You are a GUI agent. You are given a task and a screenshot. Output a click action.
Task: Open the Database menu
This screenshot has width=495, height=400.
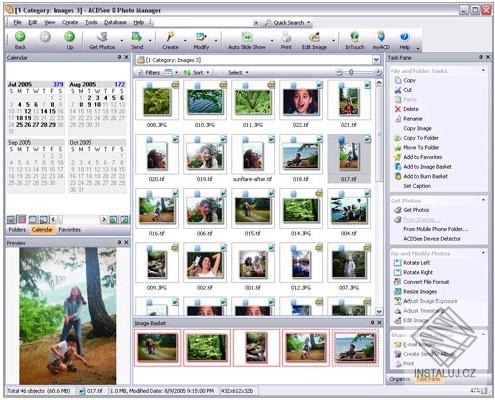115,22
